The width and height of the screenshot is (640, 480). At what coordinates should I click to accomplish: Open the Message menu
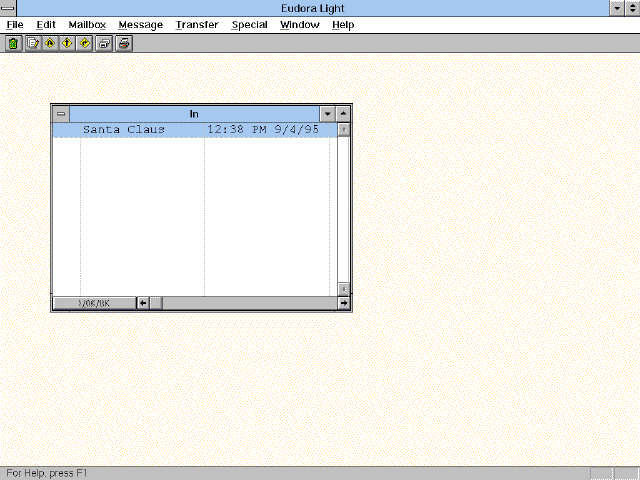point(141,25)
